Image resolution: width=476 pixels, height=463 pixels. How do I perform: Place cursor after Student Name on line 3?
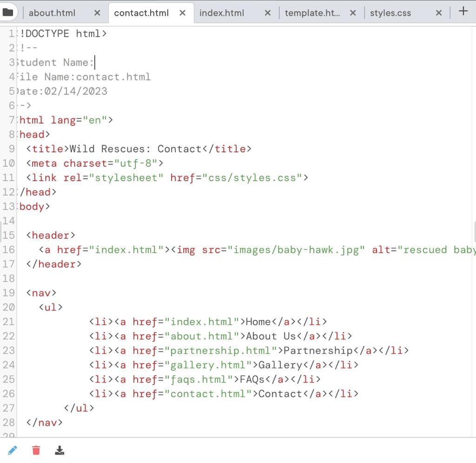click(x=94, y=62)
